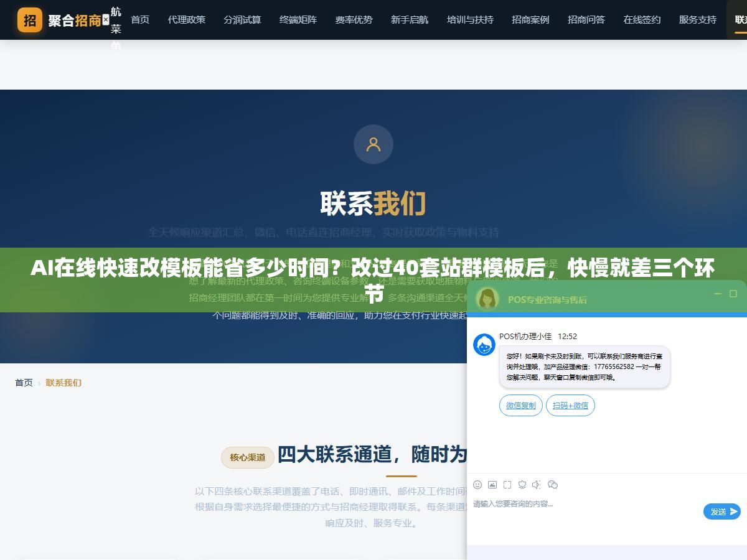Click the 聚合招商 brand name
This screenshot has width=747, height=560.
pyautogui.click(x=74, y=21)
